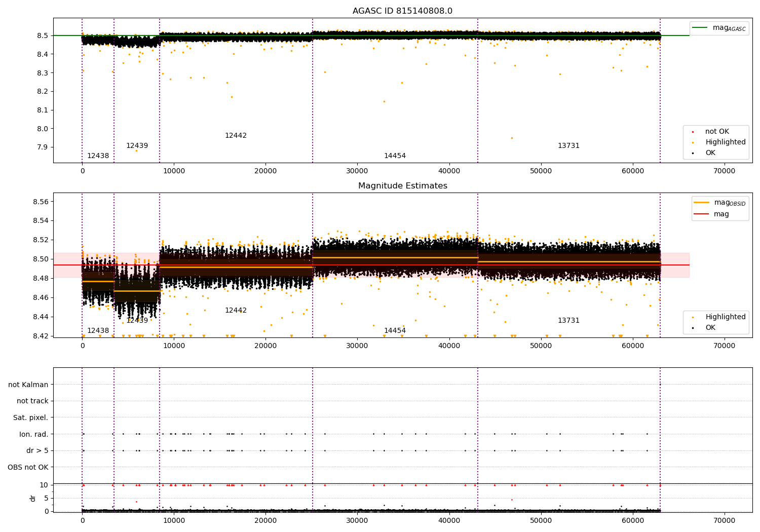This screenshot has height=532, width=760.
Task: Click the "Sat. pixel." flag label
Action: (x=31, y=418)
